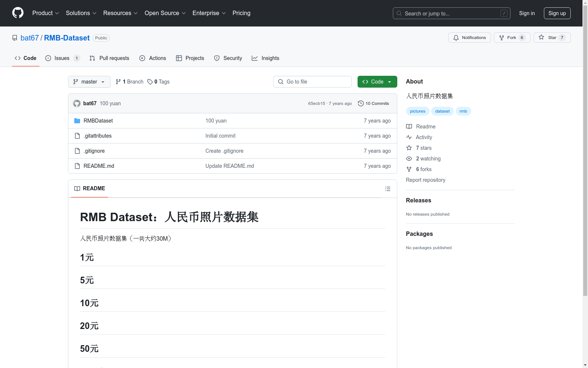The height and width of the screenshot is (368, 588).
Task: Expand the Solutions menu
Action: (81, 13)
